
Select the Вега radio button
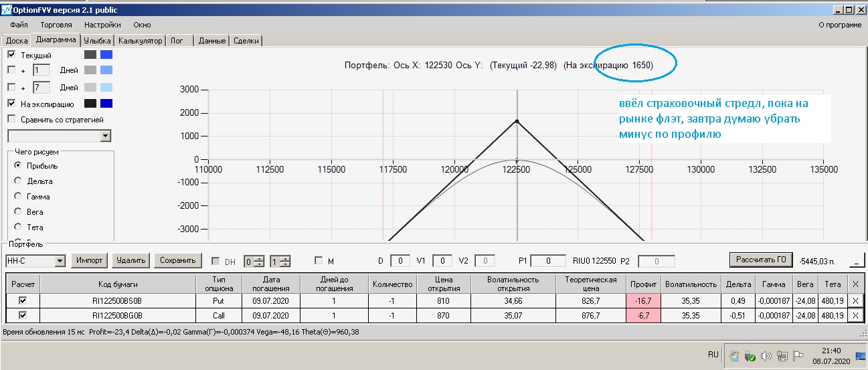point(18,211)
